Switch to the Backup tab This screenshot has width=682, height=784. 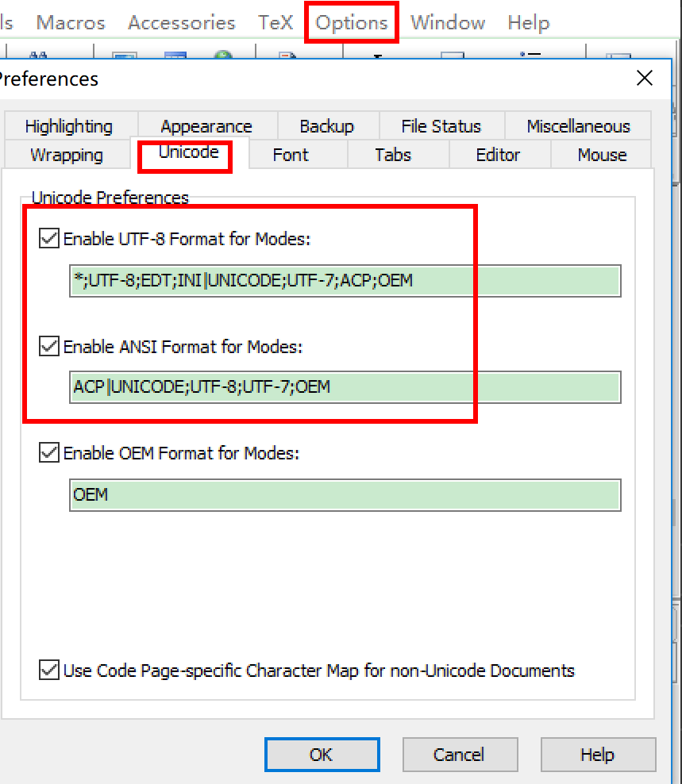[x=327, y=126]
